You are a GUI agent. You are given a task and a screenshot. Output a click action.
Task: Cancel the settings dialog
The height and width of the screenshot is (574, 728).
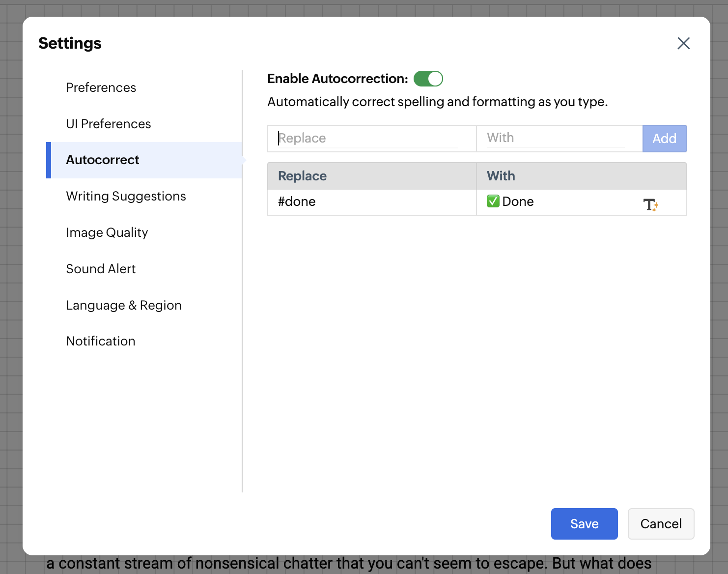[661, 524]
